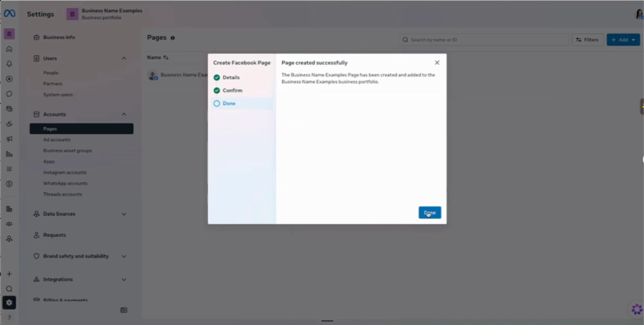The width and height of the screenshot is (644, 325).
Task: Open Threads accounts
Action: coord(63,194)
